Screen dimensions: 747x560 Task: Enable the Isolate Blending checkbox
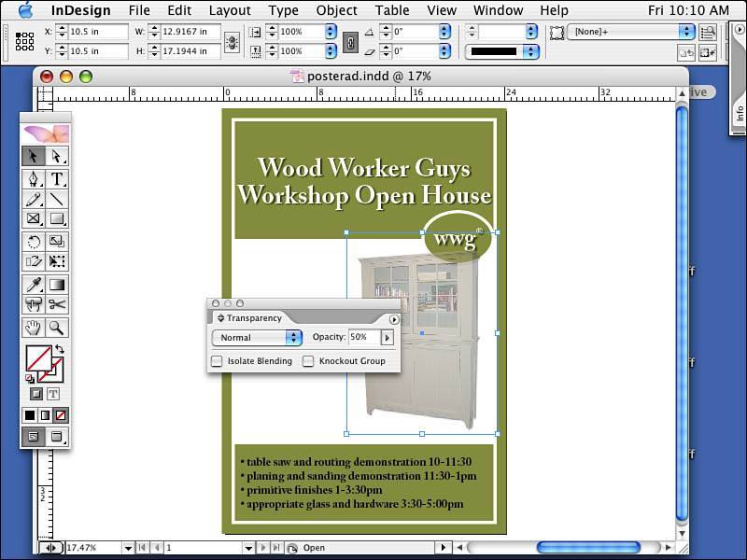(x=217, y=361)
